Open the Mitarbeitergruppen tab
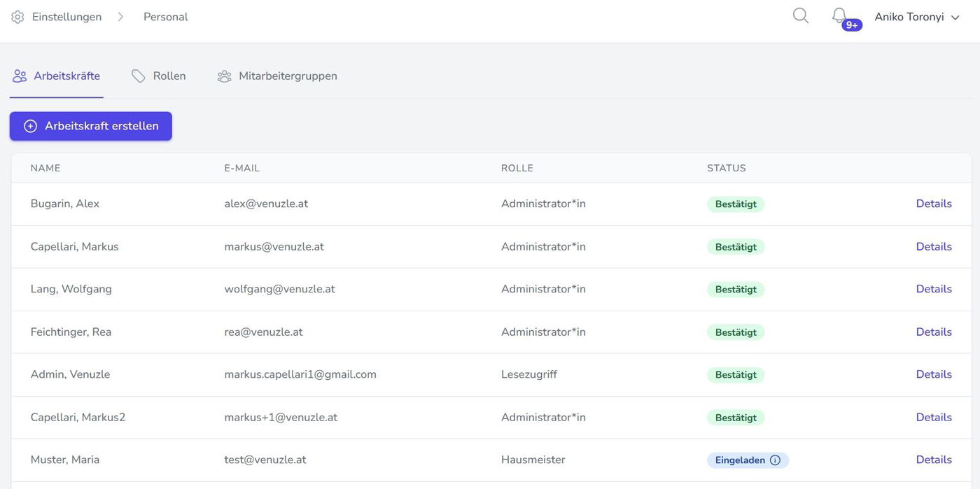This screenshot has width=980, height=489. pyautogui.click(x=288, y=76)
